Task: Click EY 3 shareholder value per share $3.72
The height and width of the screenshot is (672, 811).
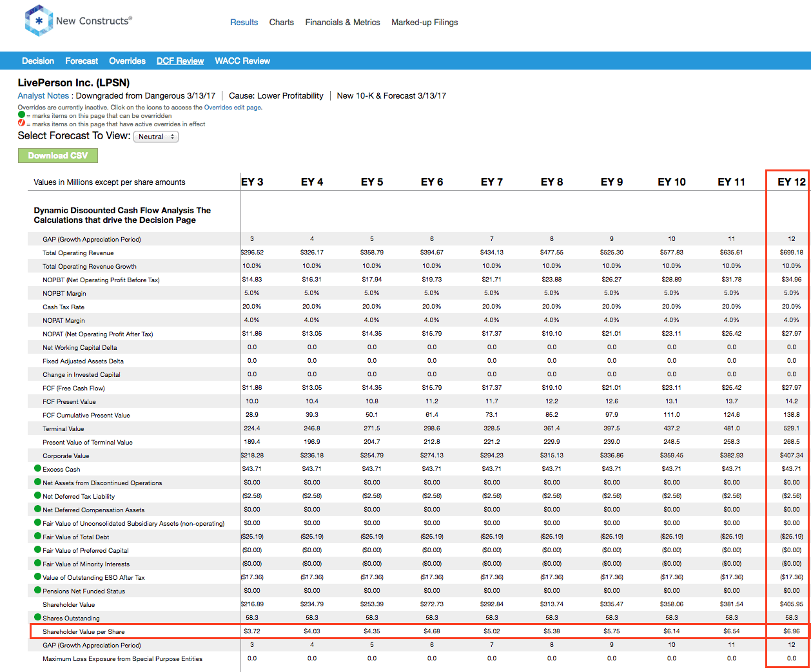Action: [x=252, y=631]
